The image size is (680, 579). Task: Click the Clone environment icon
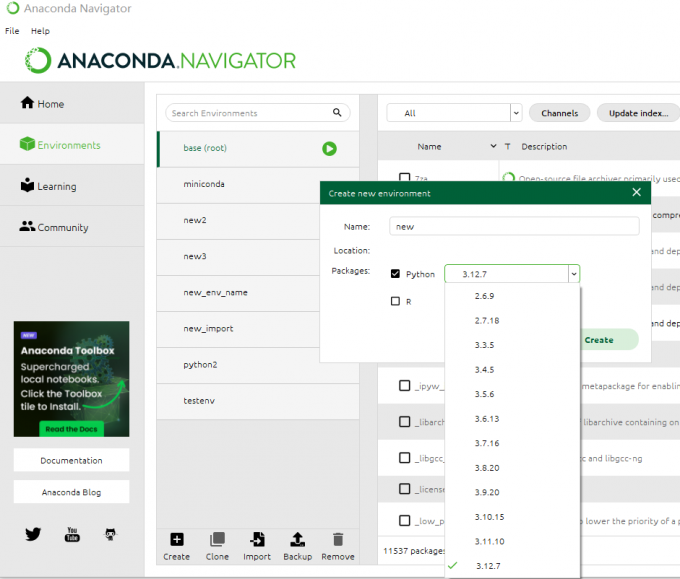pyautogui.click(x=217, y=540)
